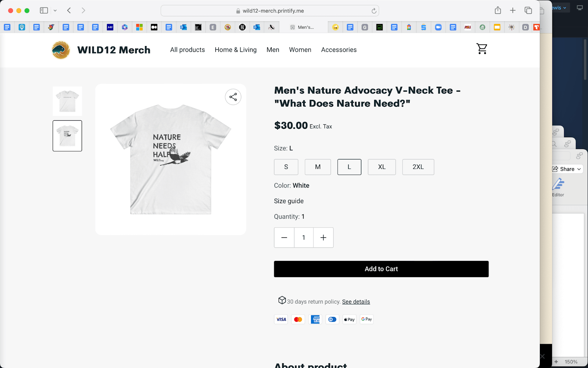Screen dimensions: 588x368
Task: Open the share icon on the product image
Action: coord(233,97)
